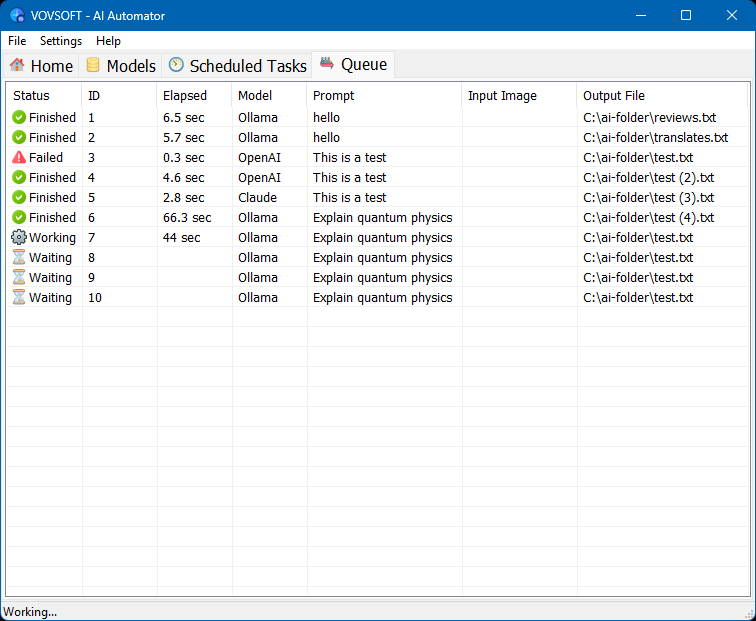Click the hourglass Waiting icon for task 8
The width and height of the screenshot is (756, 621).
tap(19, 257)
